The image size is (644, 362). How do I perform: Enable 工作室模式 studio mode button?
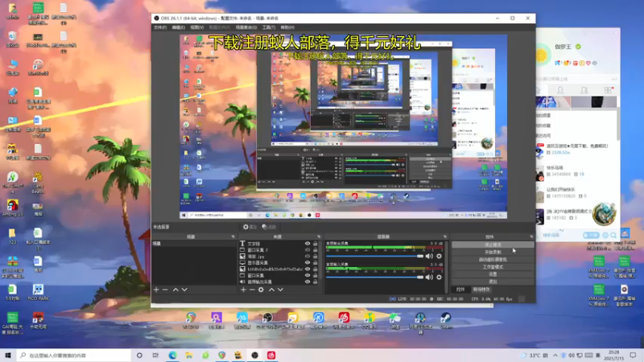[493, 267]
